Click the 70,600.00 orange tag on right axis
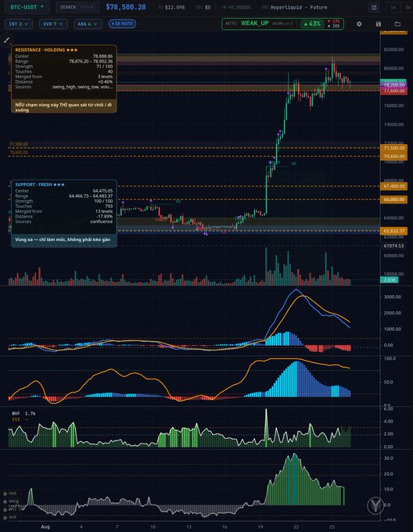The image size is (413, 532). click(394, 156)
